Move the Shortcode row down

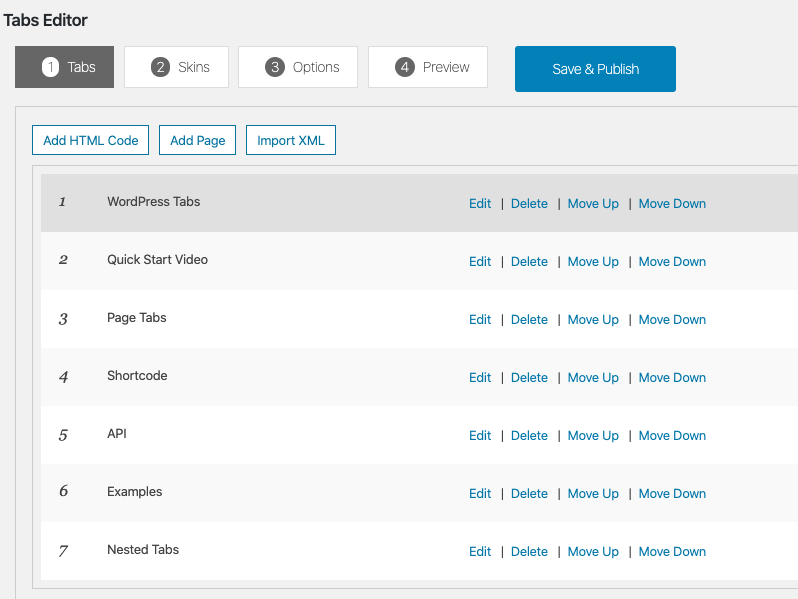(672, 377)
